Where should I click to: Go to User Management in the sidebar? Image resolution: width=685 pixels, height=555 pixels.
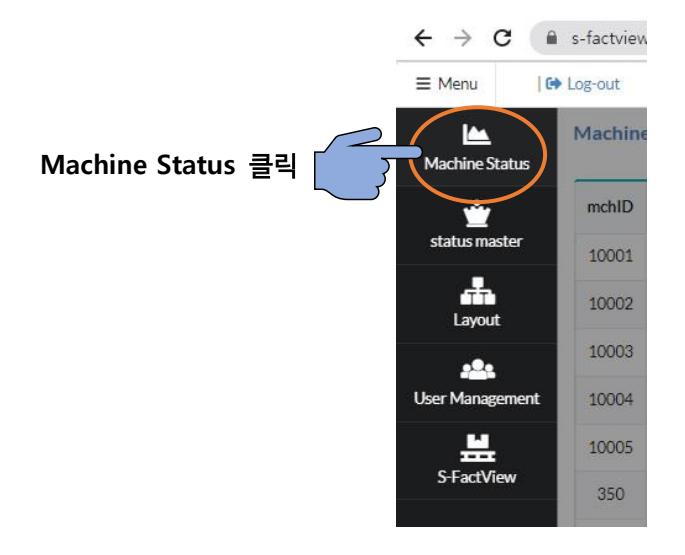[x=476, y=380]
